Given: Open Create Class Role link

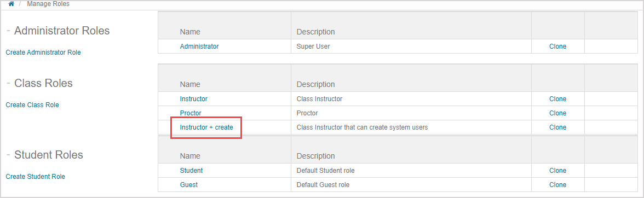Looking at the screenshot, I should tap(32, 105).
